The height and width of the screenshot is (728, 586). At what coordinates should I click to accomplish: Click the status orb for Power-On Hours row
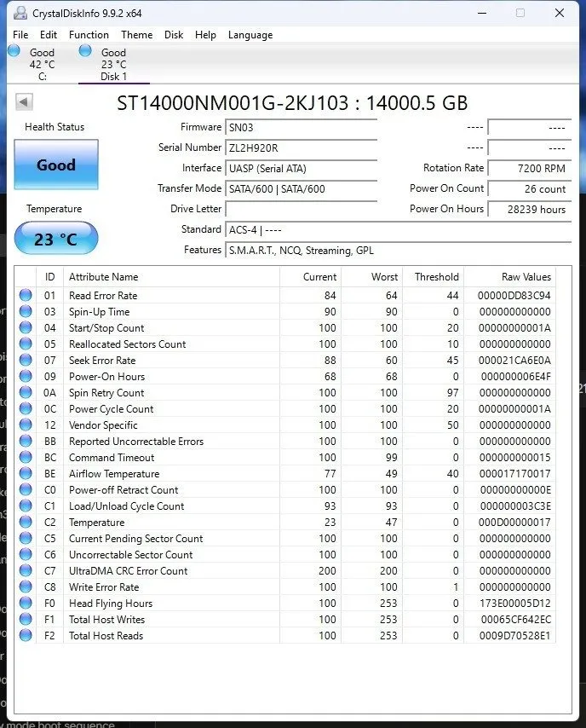[x=26, y=376]
